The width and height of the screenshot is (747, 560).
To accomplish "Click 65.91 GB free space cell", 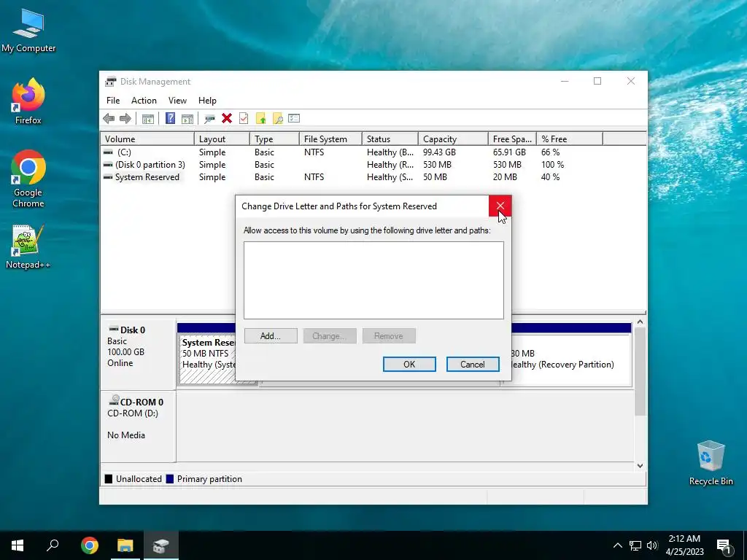I will [x=509, y=152].
